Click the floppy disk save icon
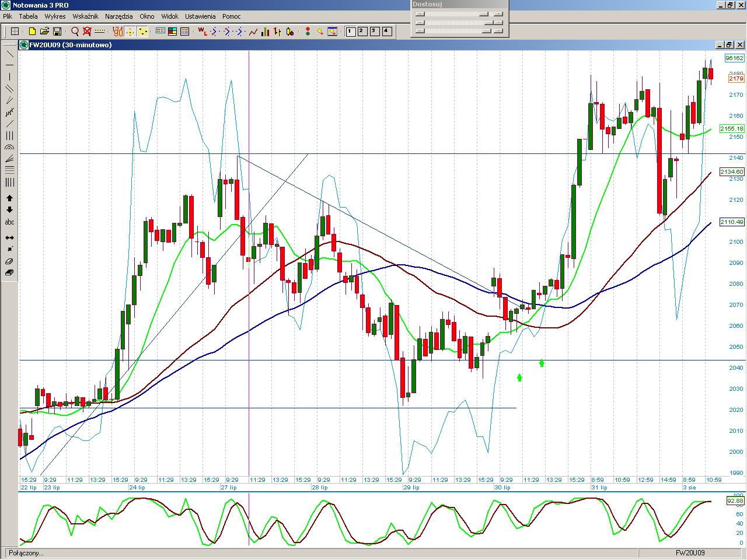 (x=57, y=32)
